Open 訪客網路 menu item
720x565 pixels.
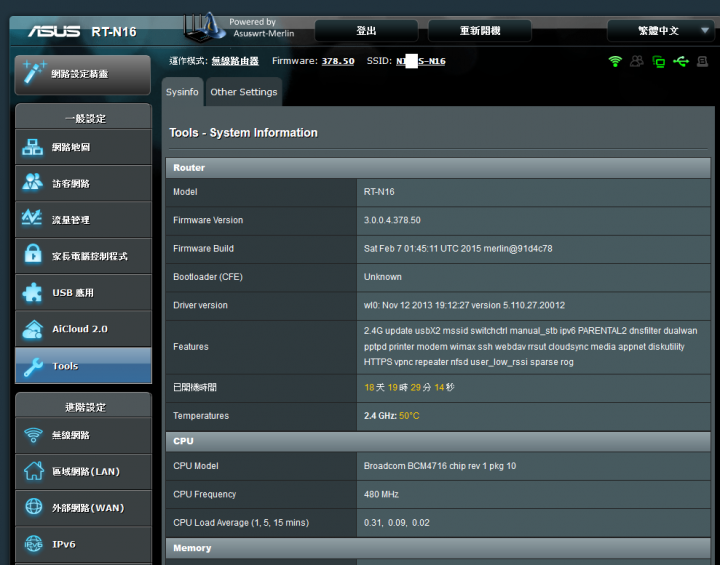point(83,183)
